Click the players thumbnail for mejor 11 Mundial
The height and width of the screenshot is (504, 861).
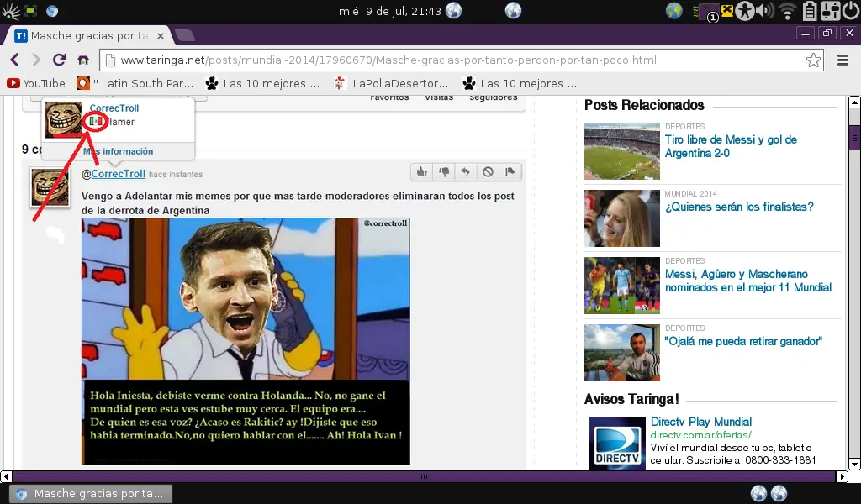622,285
